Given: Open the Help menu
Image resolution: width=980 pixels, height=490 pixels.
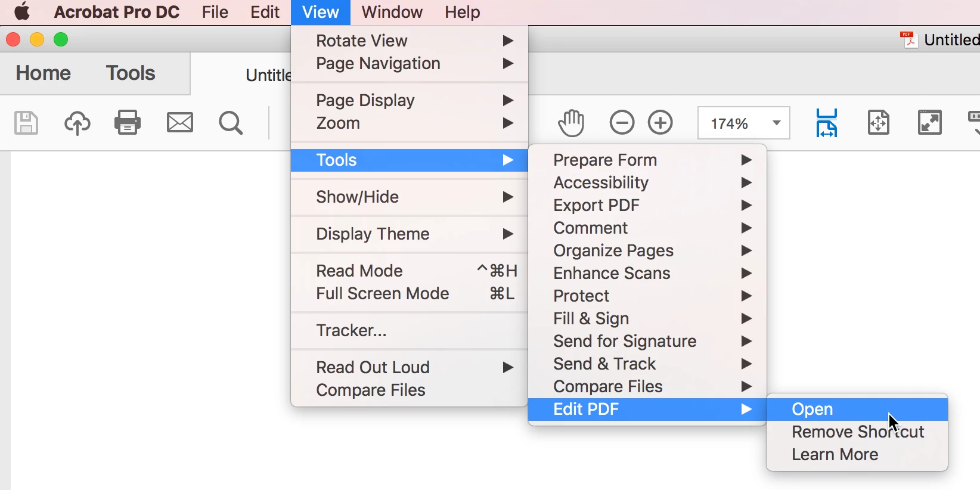Looking at the screenshot, I should tap(463, 12).
